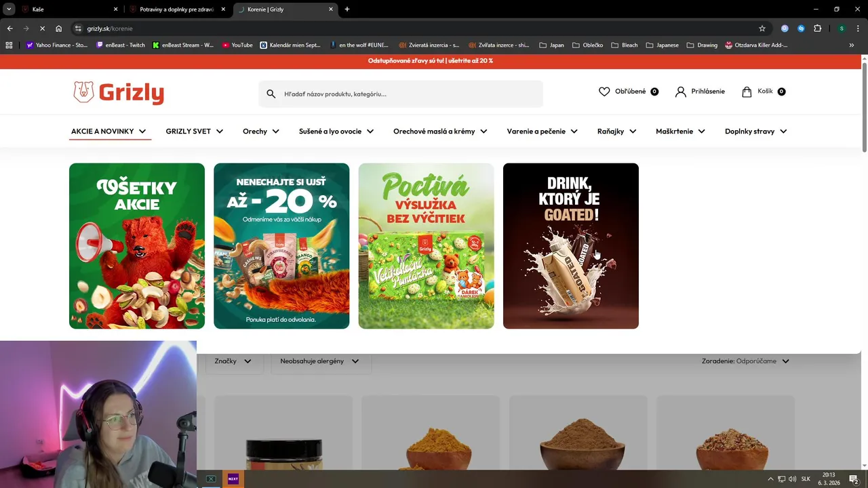Click Prihlásenie login link
868x488 pixels.
click(708, 91)
